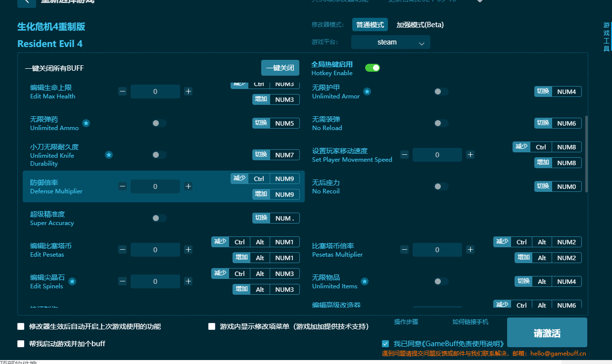Screen dimensions: 612x364
Task: Turn on the No Reload toggle
Action: coord(441,123)
